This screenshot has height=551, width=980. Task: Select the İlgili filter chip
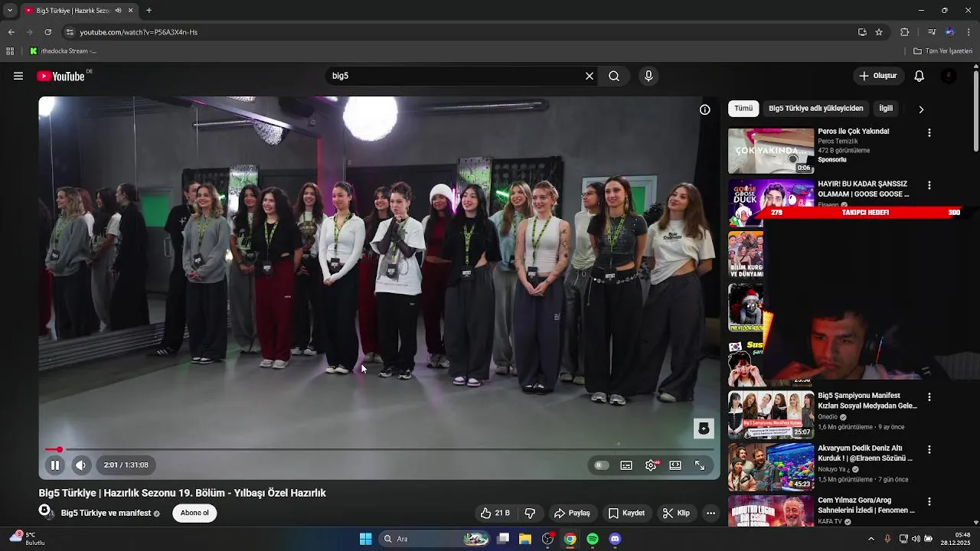point(886,109)
